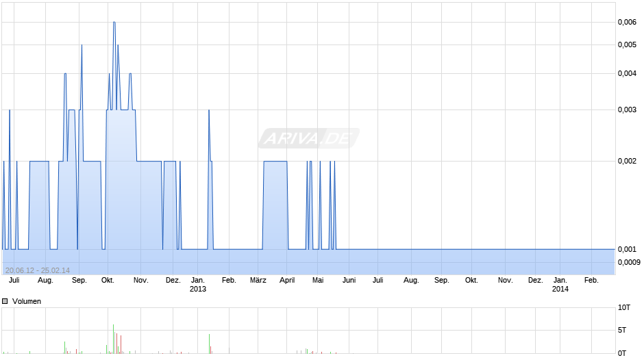The height and width of the screenshot is (360, 644).
Task: Click the 0T volume axis label
Action: click(x=622, y=353)
